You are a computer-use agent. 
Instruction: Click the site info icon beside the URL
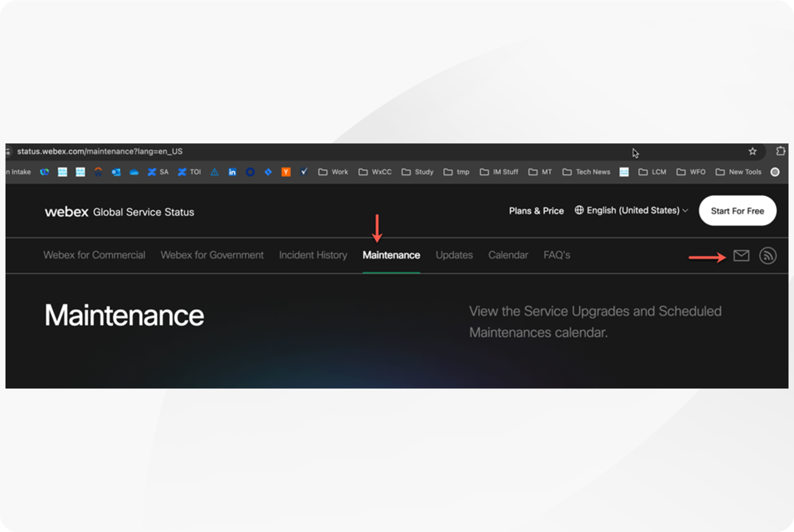pyautogui.click(x=8, y=151)
